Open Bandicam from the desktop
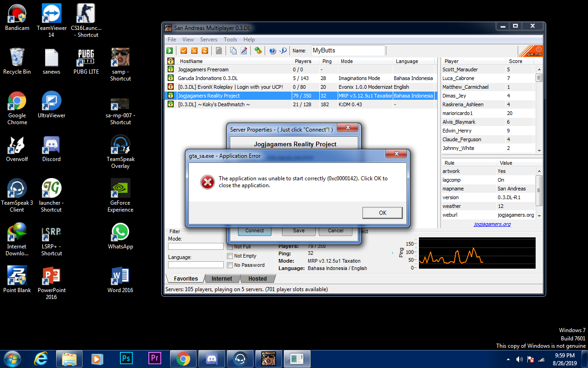The width and height of the screenshot is (588, 368). click(17, 17)
